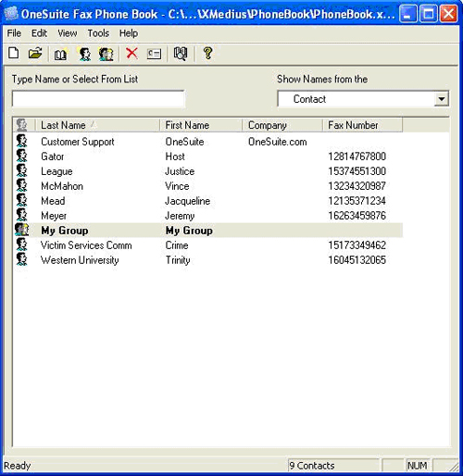Click the Find contact book-and-magnifier icon

181,54
